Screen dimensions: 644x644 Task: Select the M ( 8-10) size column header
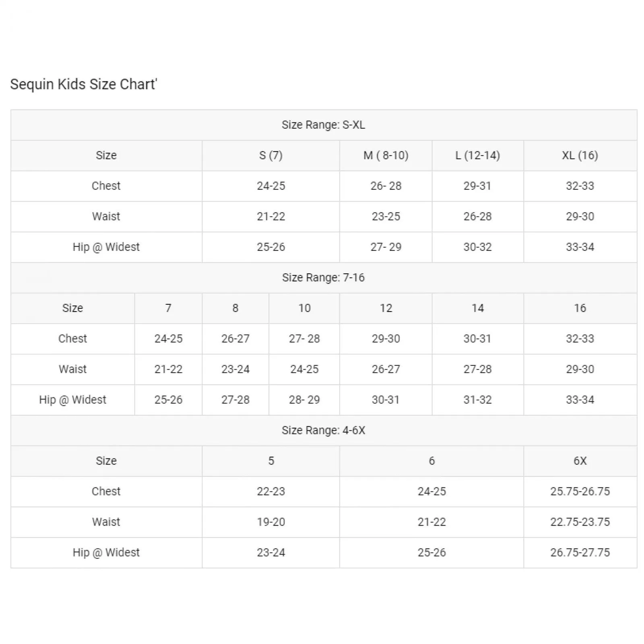pyautogui.click(x=386, y=155)
